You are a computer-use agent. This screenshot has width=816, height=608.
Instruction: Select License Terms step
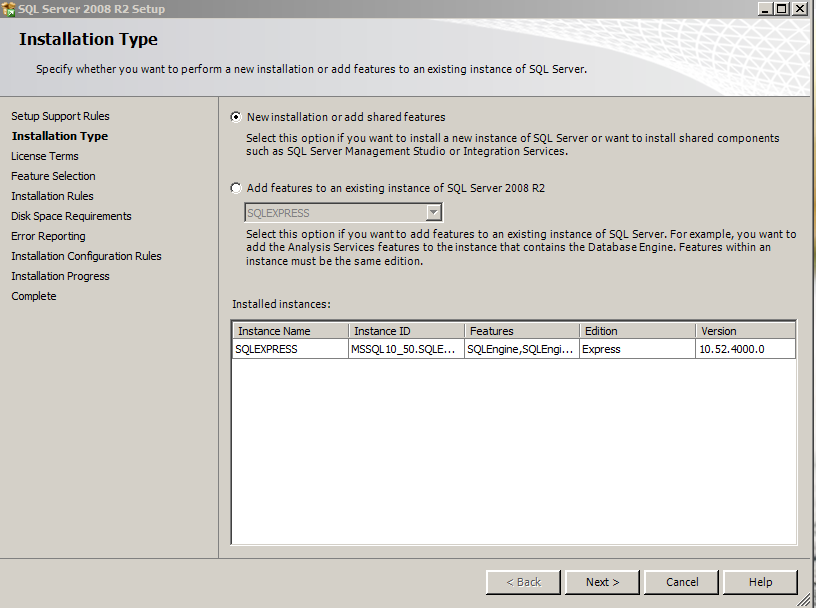[45, 156]
